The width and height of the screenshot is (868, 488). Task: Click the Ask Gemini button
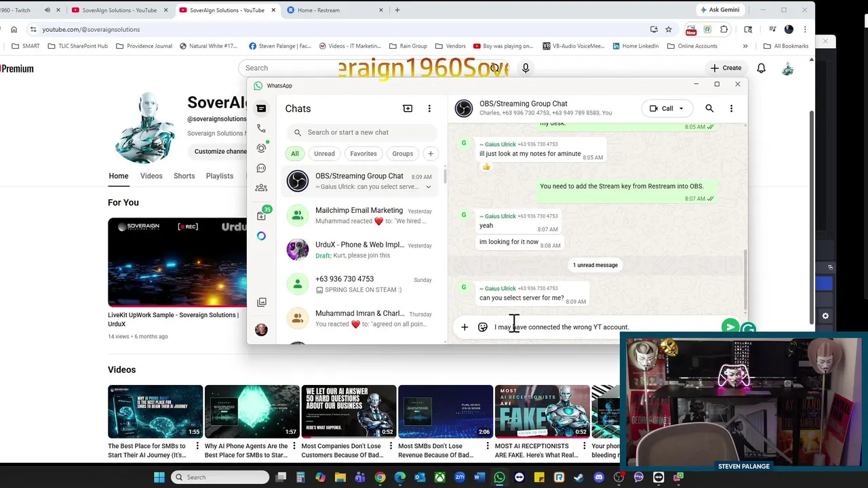pos(719,10)
